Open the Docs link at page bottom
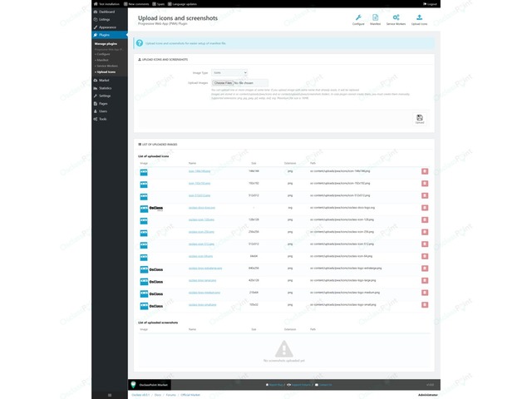Image resolution: width=532 pixels, height=399 pixels. (158, 395)
